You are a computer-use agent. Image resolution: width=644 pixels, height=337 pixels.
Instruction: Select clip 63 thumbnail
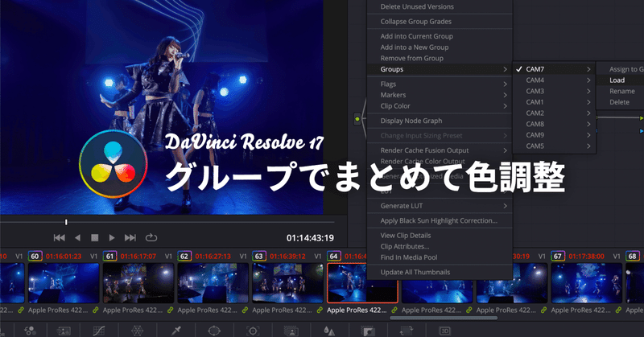tap(287, 283)
